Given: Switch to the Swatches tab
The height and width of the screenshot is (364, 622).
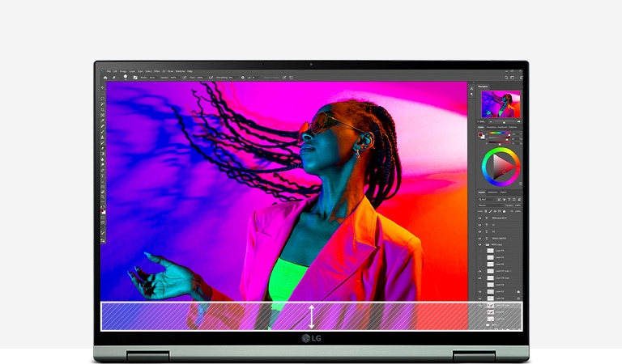Looking at the screenshot, I should pos(493,126).
